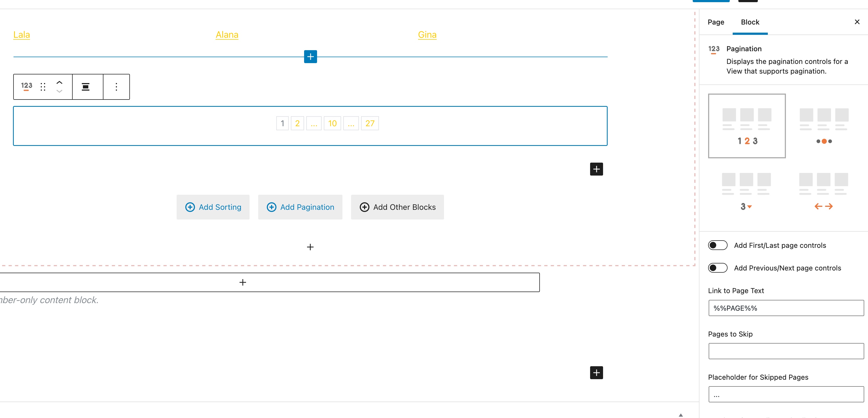Click the Pages to Skip input field
Screen dimensions: 868x418
pyautogui.click(x=786, y=351)
